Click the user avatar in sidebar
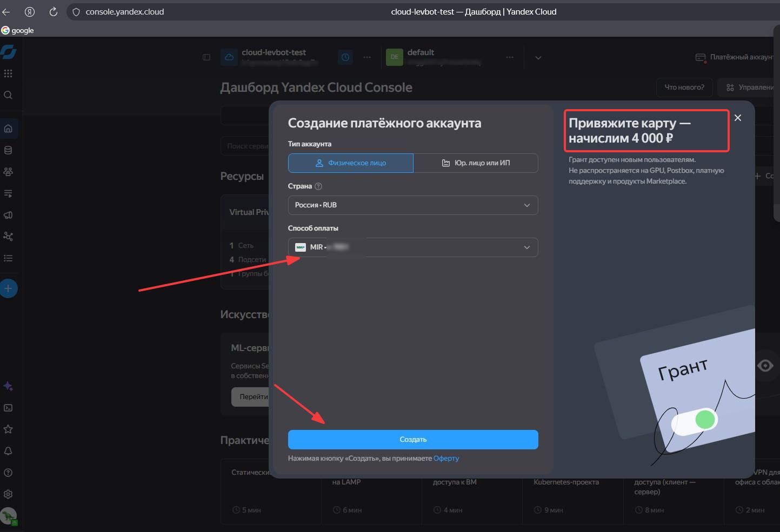Screen dimensions: 780x532 click(x=9, y=516)
